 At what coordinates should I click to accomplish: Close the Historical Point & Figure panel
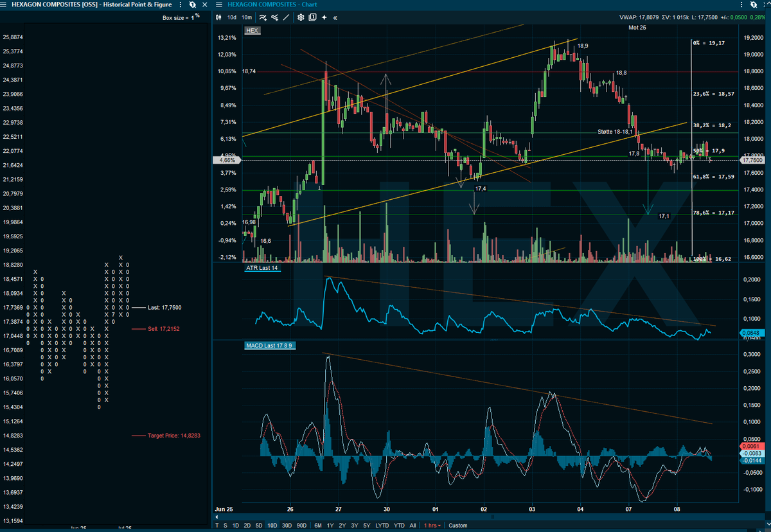point(204,4)
